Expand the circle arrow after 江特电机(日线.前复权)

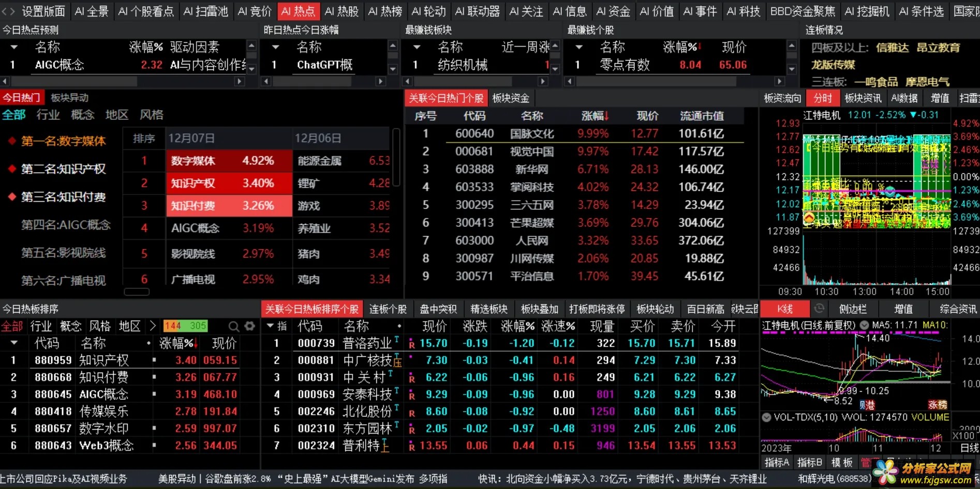click(x=864, y=325)
